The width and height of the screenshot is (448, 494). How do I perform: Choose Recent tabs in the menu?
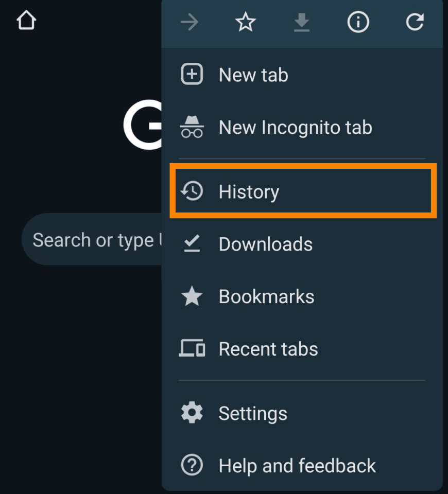tap(268, 349)
